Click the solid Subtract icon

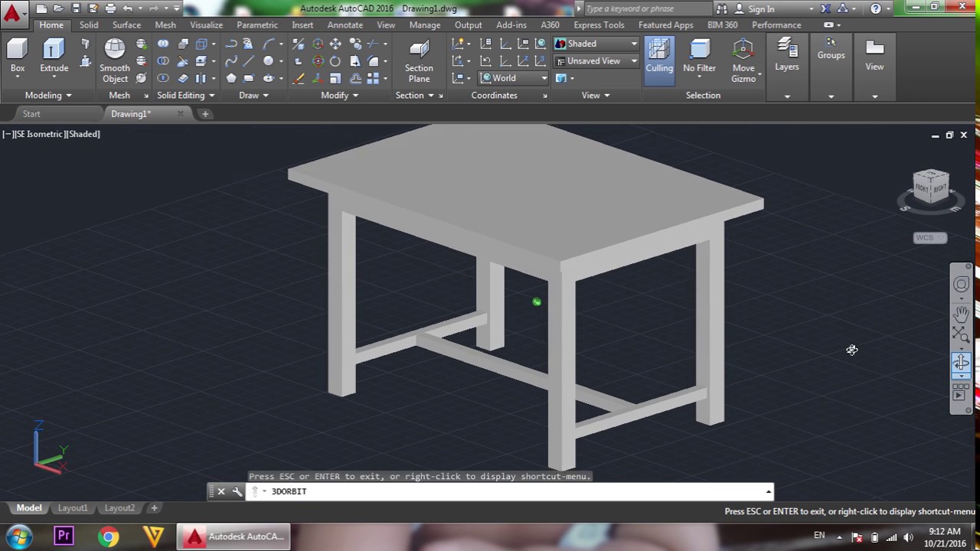163,61
